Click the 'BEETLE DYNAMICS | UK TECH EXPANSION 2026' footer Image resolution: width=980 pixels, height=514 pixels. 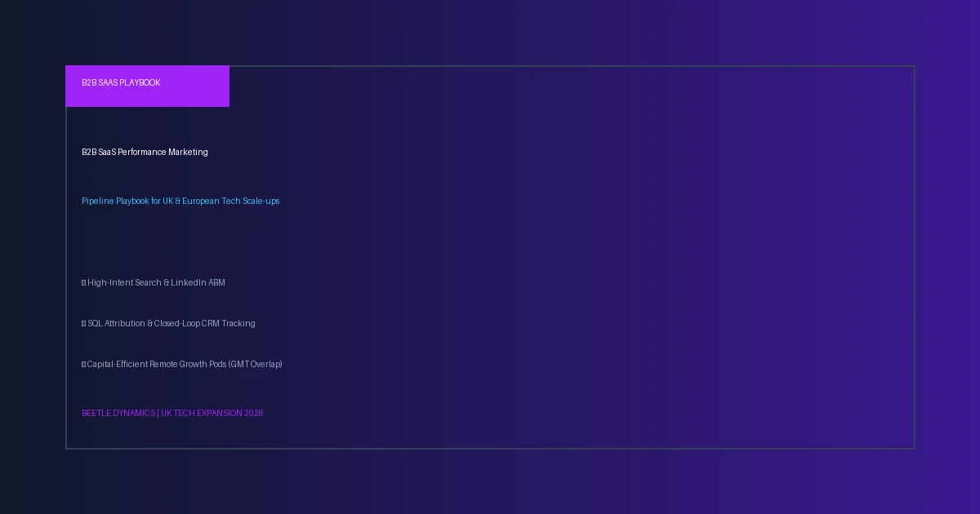tap(172, 414)
